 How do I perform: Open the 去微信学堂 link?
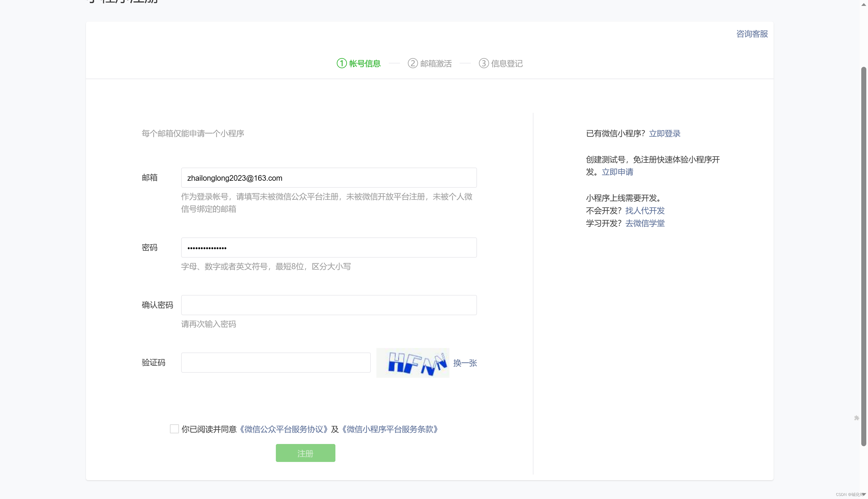(x=645, y=223)
